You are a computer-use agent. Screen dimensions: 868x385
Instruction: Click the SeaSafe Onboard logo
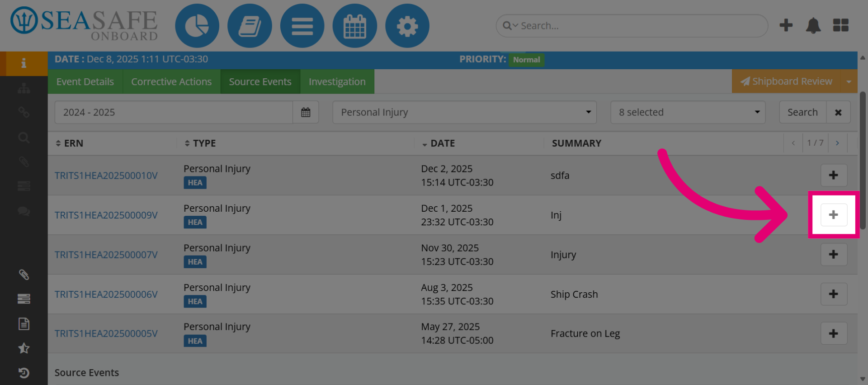(x=84, y=24)
